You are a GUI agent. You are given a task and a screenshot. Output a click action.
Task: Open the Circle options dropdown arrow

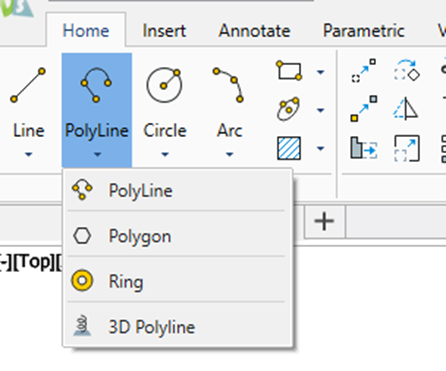165,154
